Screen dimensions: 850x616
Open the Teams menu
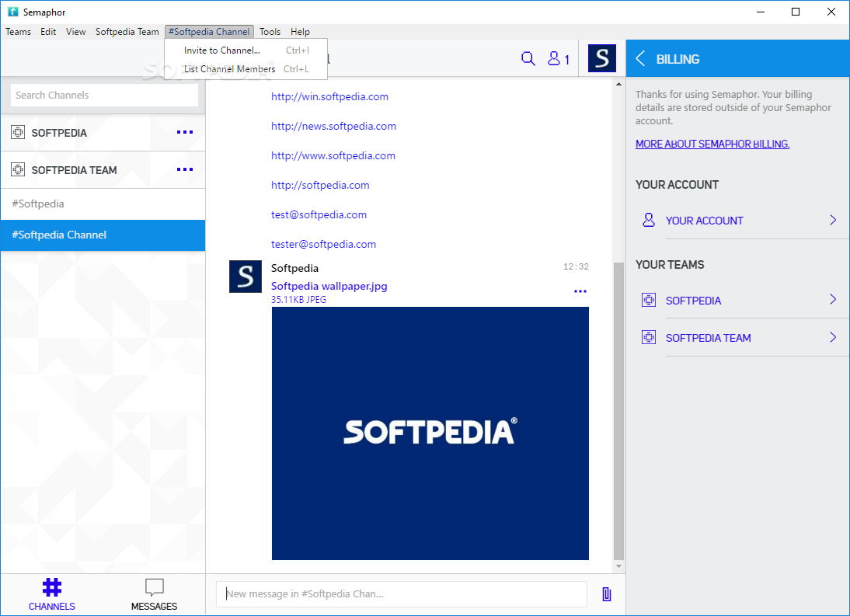18,31
